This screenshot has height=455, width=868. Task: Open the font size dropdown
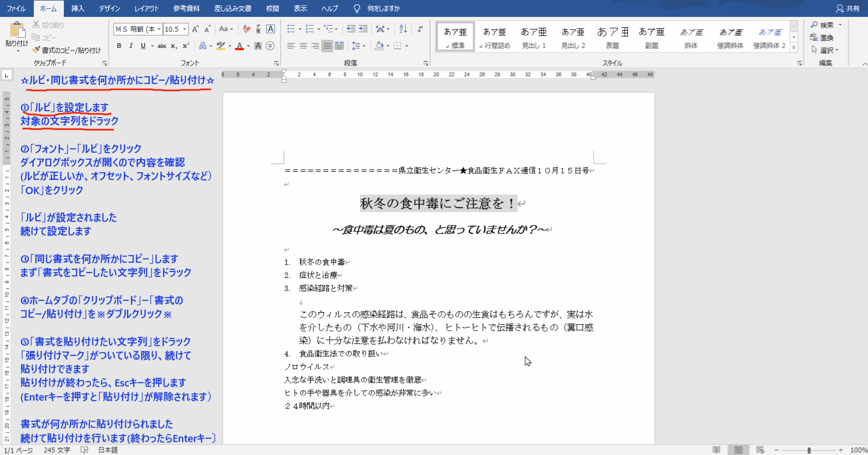(185, 29)
